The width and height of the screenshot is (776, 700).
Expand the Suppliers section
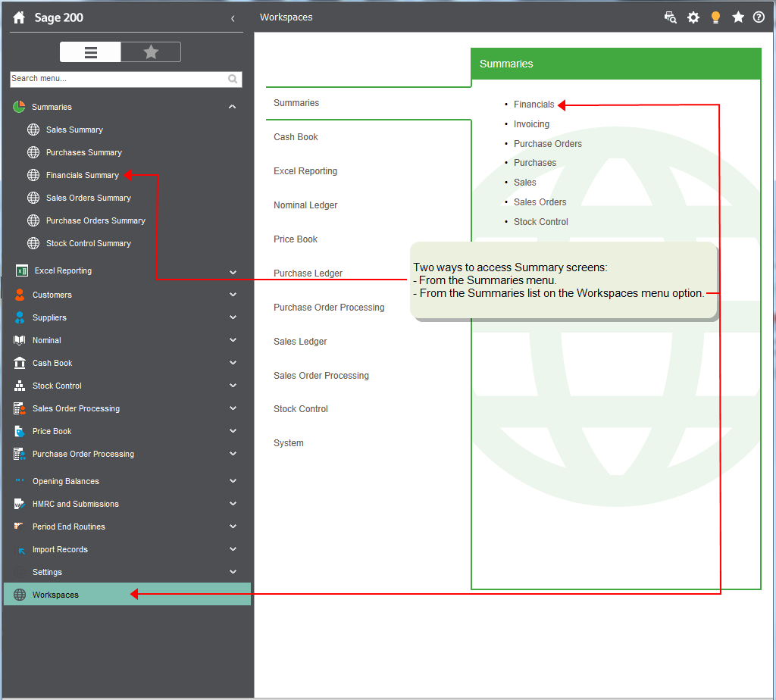click(x=233, y=317)
